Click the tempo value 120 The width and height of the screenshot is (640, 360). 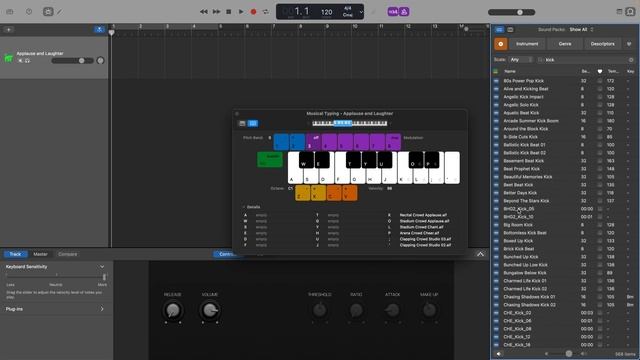point(327,12)
